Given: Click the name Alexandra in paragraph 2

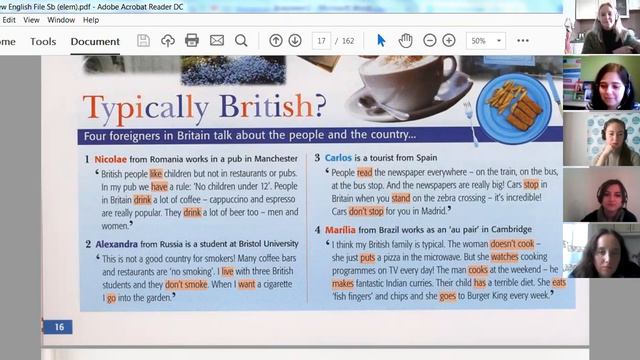Looking at the screenshot, I should [116, 244].
